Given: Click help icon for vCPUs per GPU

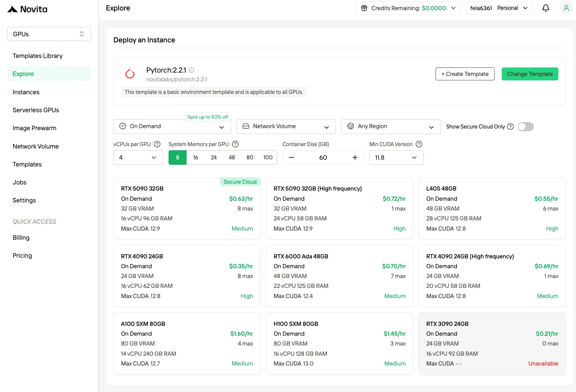Looking at the screenshot, I should pyautogui.click(x=157, y=144).
